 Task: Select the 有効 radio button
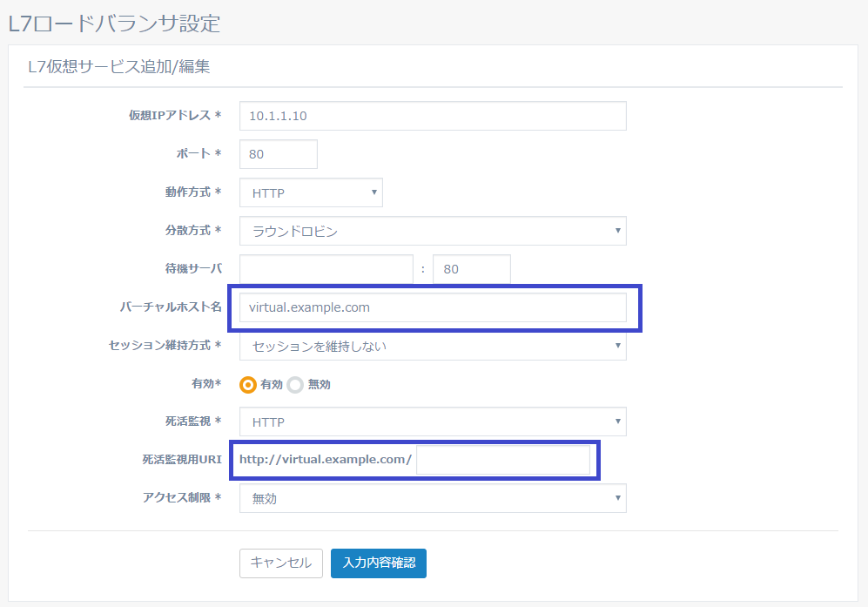tap(249, 383)
